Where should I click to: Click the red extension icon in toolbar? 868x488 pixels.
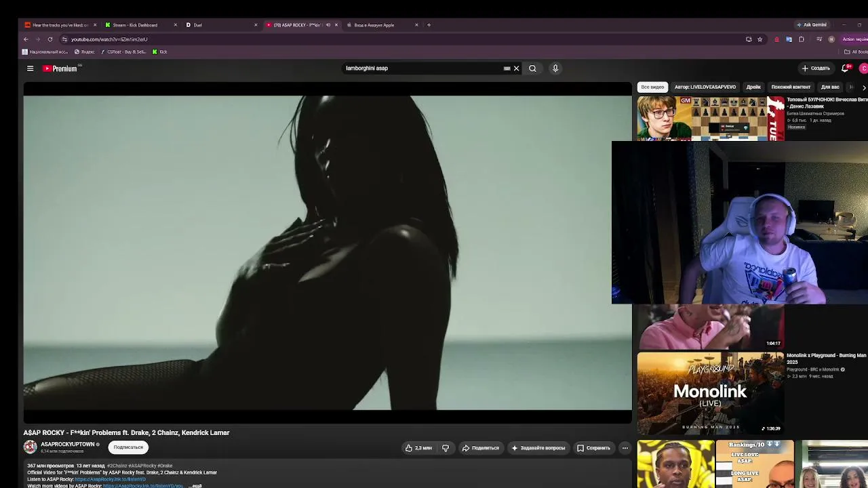click(776, 39)
